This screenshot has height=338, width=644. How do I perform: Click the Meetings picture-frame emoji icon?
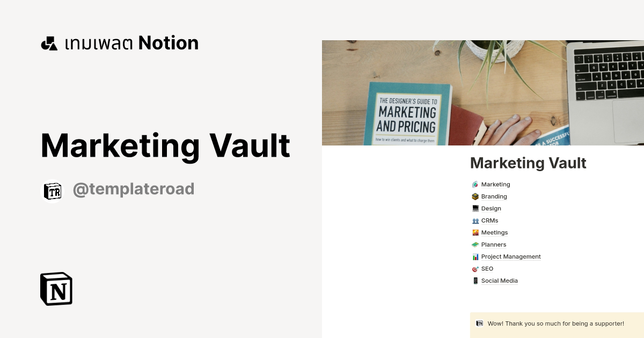pos(475,232)
